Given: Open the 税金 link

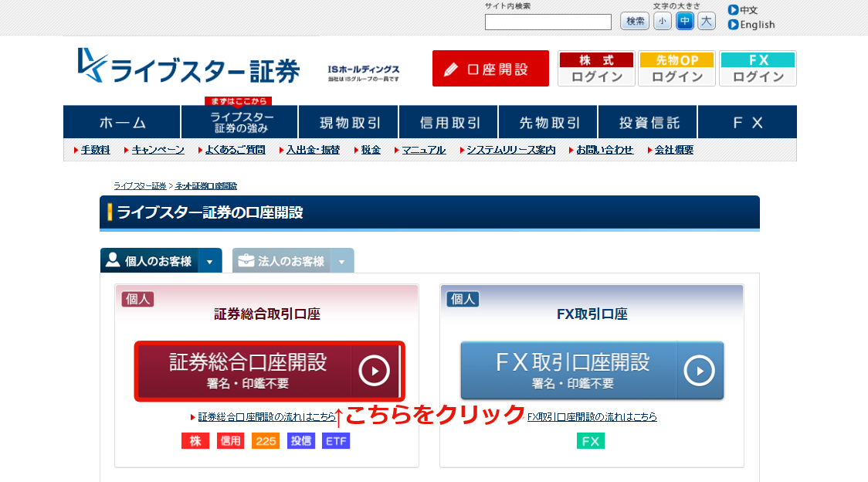Looking at the screenshot, I should [x=371, y=150].
